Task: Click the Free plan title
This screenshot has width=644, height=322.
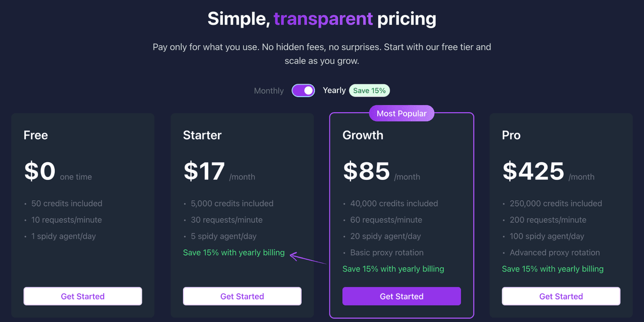Action: click(x=35, y=135)
